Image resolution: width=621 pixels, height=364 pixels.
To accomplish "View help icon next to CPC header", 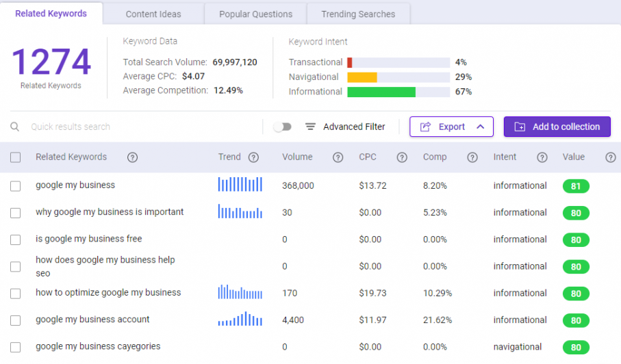I will [x=402, y=157].
